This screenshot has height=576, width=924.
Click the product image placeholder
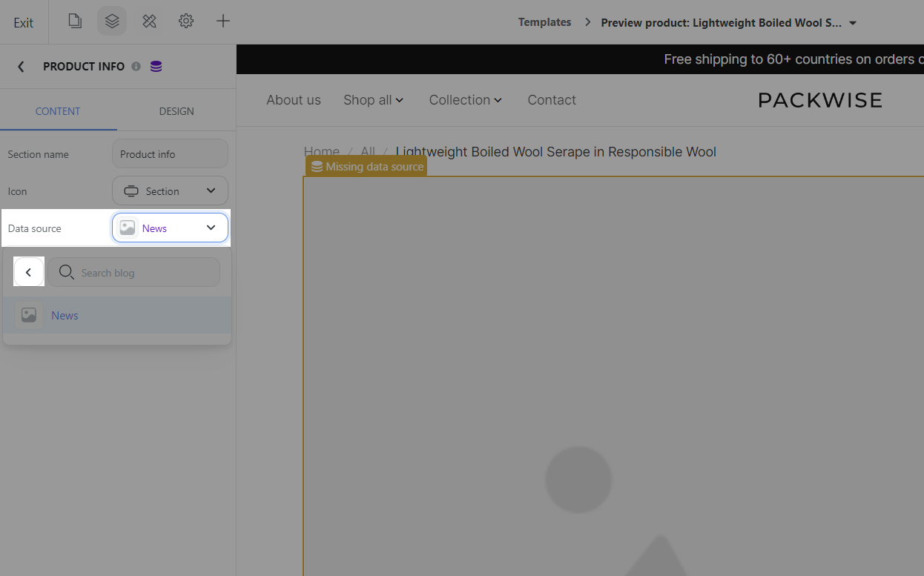click(x=614, y=377)
